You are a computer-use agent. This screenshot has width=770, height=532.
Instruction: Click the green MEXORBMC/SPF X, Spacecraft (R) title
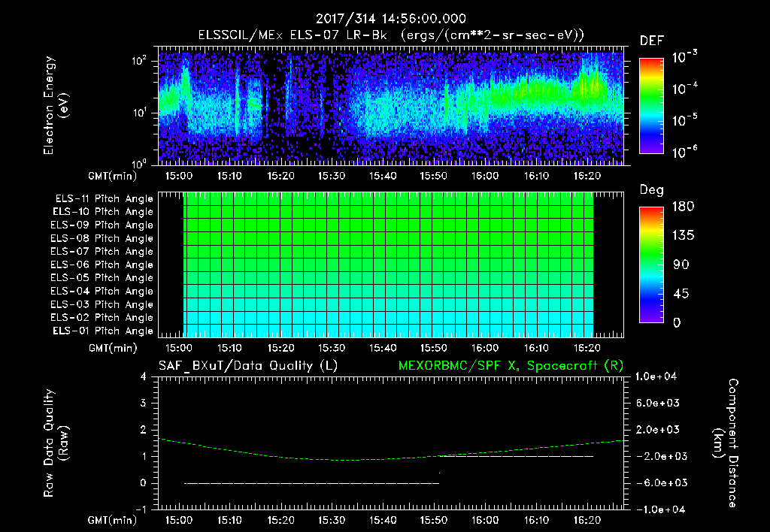pos(511,366)
